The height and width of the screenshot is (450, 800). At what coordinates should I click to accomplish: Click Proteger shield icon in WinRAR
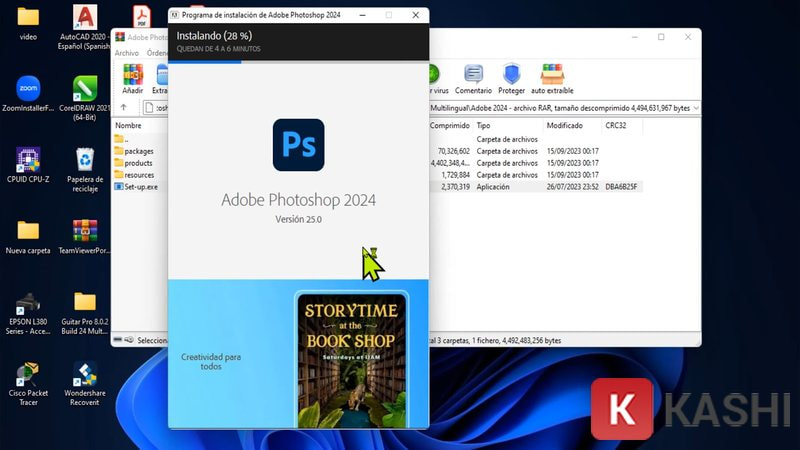pyautogui.click(x=511, y=79)
